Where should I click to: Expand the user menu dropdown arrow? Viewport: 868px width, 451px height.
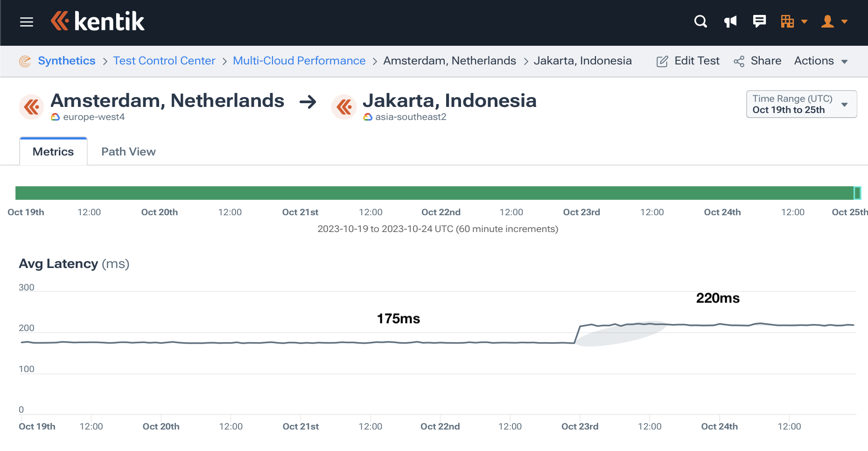[845, 22]
